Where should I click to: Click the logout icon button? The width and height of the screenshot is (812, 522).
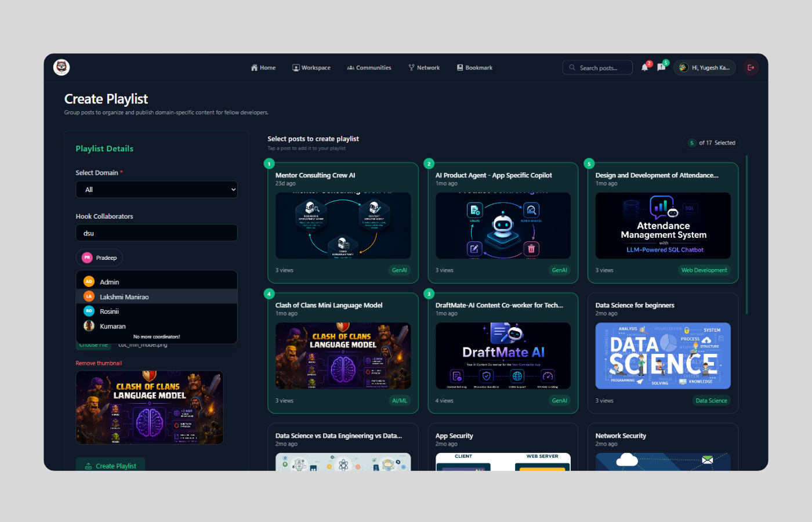pos(751,68)
